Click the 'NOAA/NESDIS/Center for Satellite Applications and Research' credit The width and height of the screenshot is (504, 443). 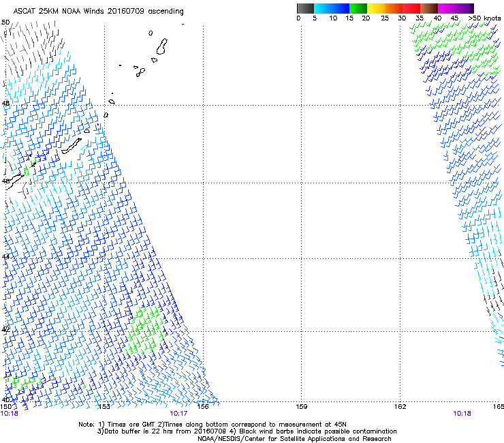tap(294, 439)
